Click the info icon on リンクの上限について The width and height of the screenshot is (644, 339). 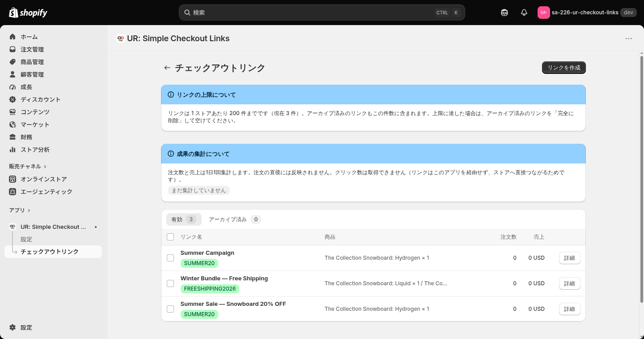pyautogui.click(x=171, y=95)
